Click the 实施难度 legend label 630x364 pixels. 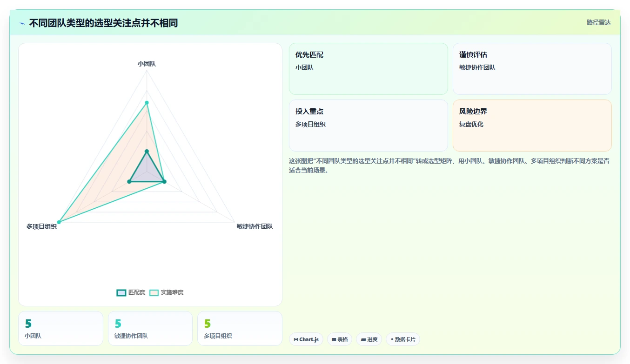pyautogui.click(x=172, y=292)
